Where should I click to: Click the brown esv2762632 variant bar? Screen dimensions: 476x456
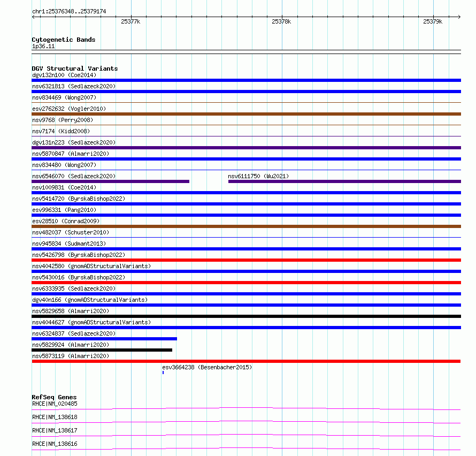(246, 114)
